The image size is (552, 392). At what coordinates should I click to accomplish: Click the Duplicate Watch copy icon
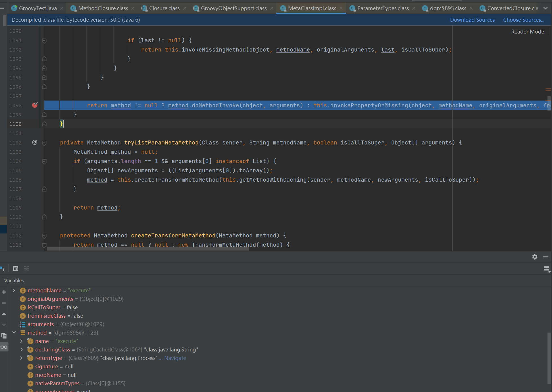(x=4, y=336)
